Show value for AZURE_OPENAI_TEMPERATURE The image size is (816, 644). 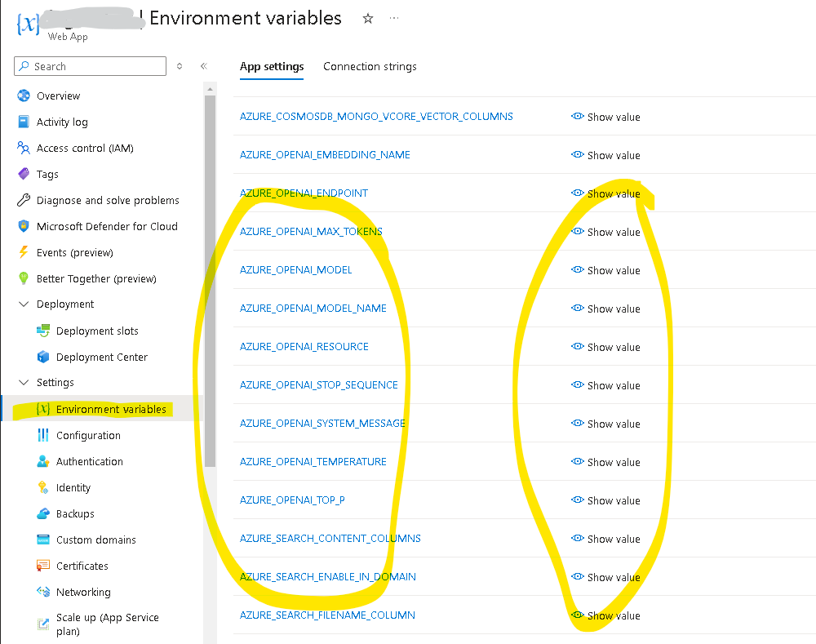[x=605, y=462]
